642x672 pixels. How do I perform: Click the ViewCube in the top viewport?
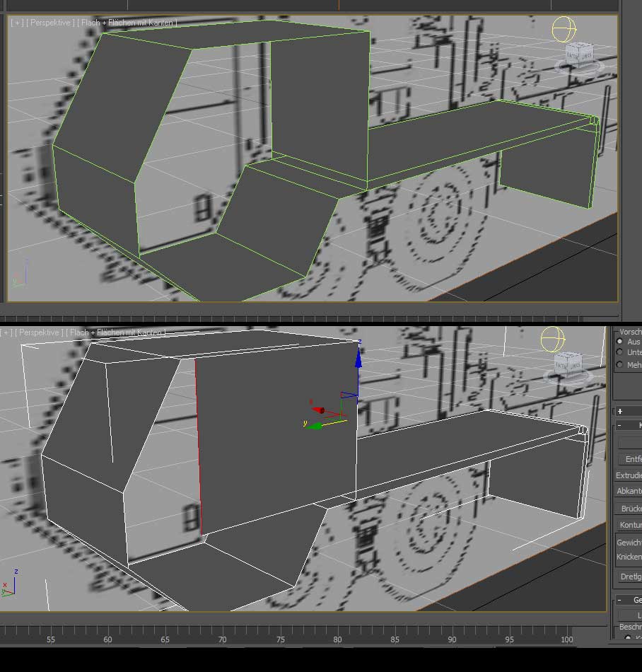click(x=579, y=52)
